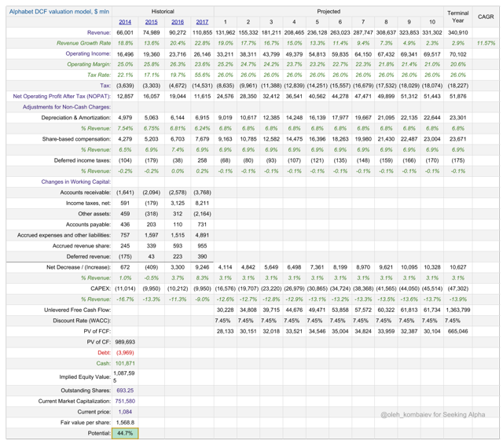Viewport: 503px width, 448px height.
Task: Select 2017 net decrease value 9,246
Action: tap(202, 267)
